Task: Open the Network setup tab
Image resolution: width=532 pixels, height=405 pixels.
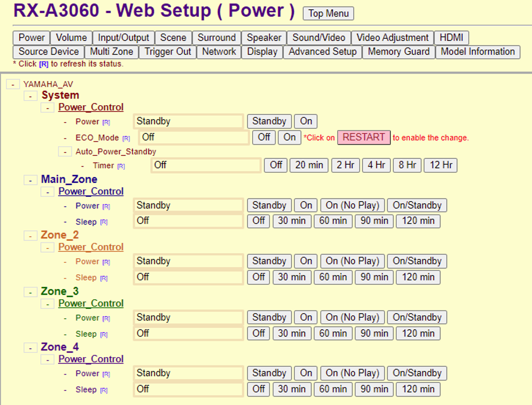Action: [x=219, y=52]
